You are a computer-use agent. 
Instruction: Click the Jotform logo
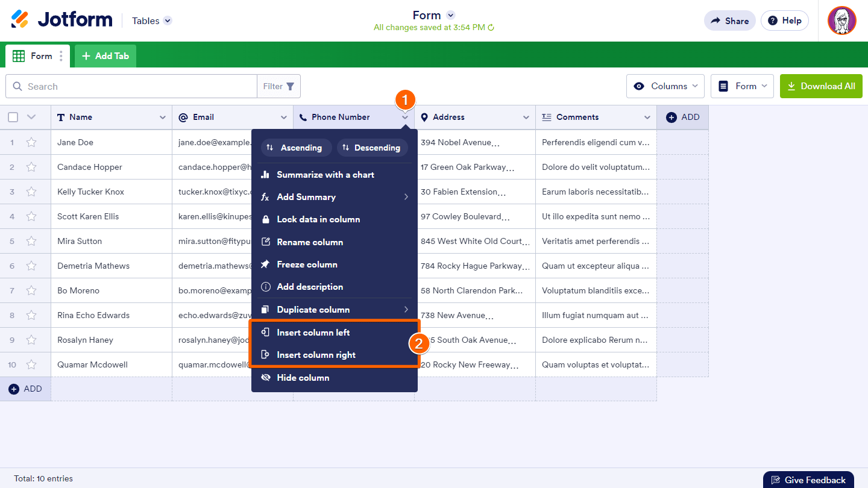[61, 20]
